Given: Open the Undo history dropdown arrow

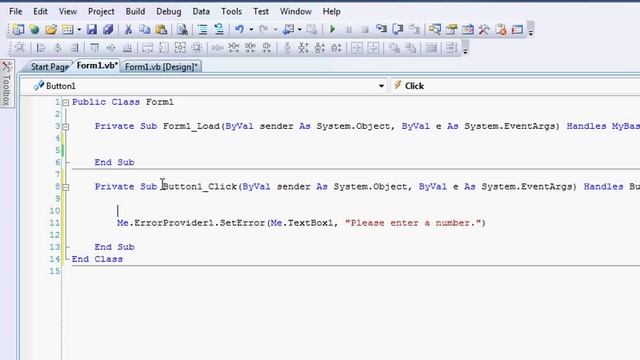Looking at the screenshot, I should (x=251, y=29).
